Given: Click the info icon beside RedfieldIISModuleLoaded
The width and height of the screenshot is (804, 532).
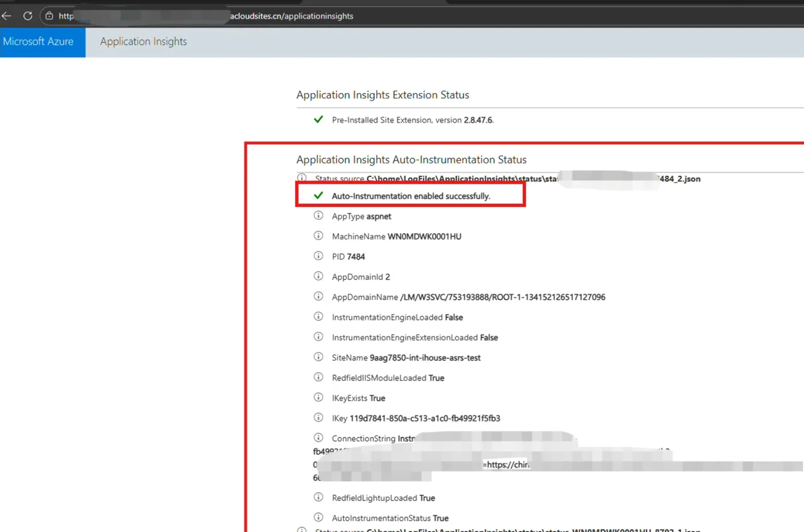Looking at the screenshot, I should point(318,377).
